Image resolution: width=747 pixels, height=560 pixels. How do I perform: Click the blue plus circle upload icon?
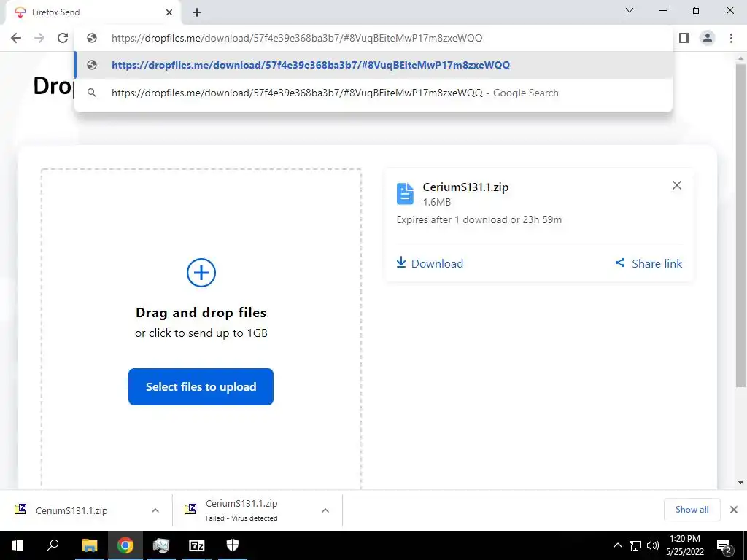point(201,273)
